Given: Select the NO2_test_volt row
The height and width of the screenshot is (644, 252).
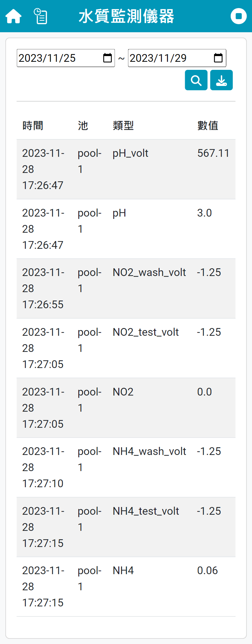Looking at the screenshot, I should pyautogui.click(x=145, y=332).
